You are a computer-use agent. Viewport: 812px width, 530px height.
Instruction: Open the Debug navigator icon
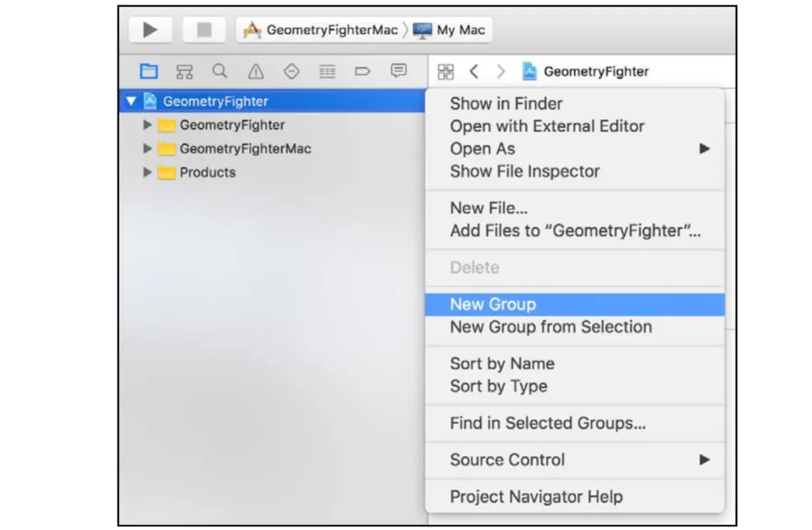[x=327, y=71]
